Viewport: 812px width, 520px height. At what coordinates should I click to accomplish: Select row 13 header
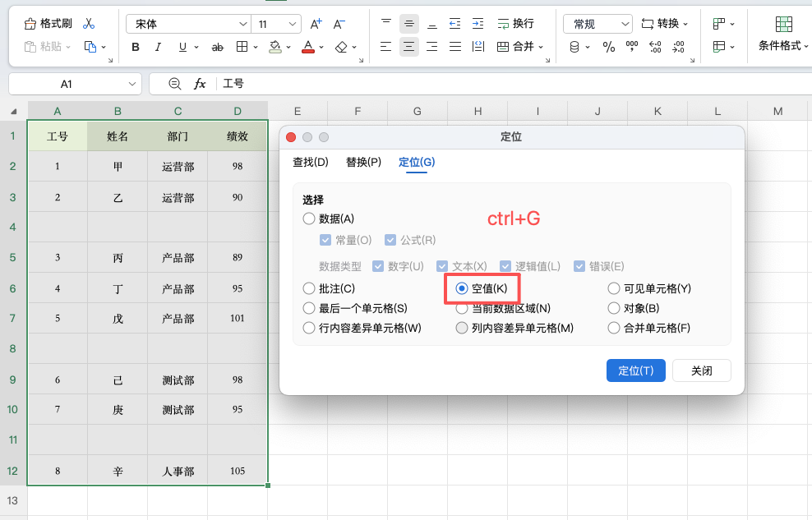click(13, 501)
